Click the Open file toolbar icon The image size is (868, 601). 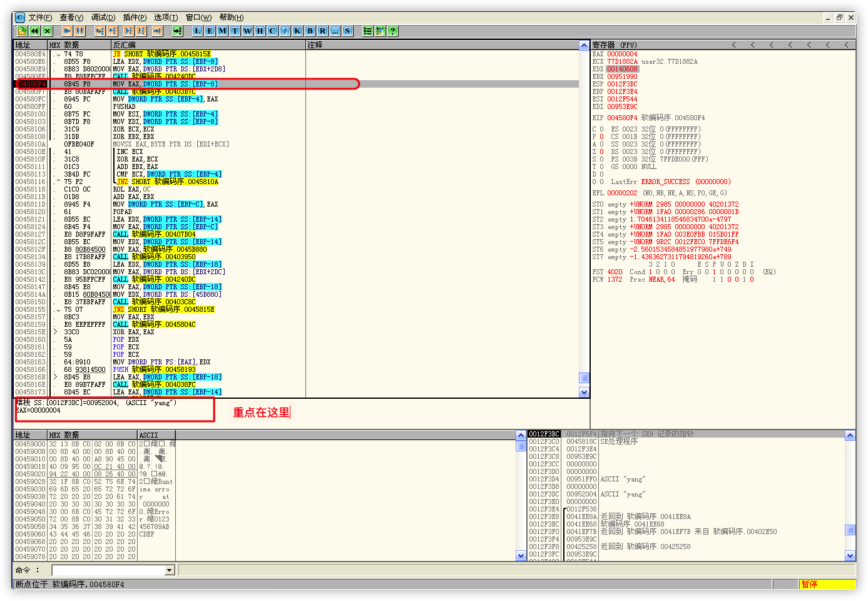coord(22,31)
